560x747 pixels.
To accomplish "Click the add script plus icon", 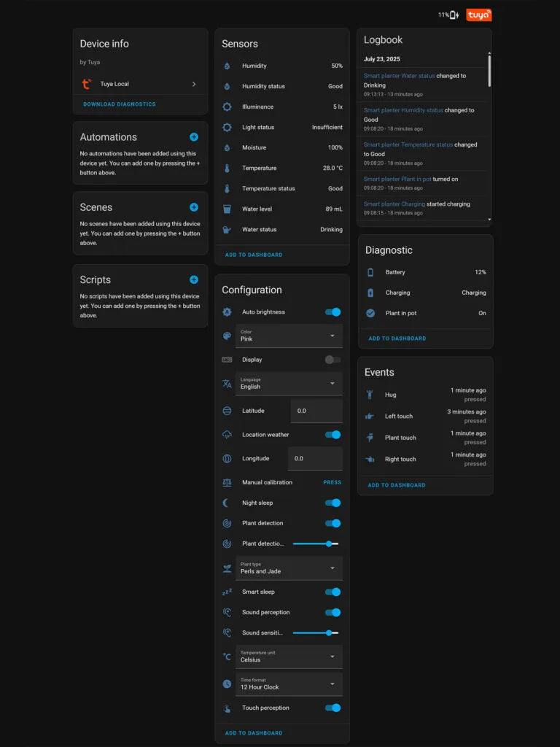I will (194, 279).
